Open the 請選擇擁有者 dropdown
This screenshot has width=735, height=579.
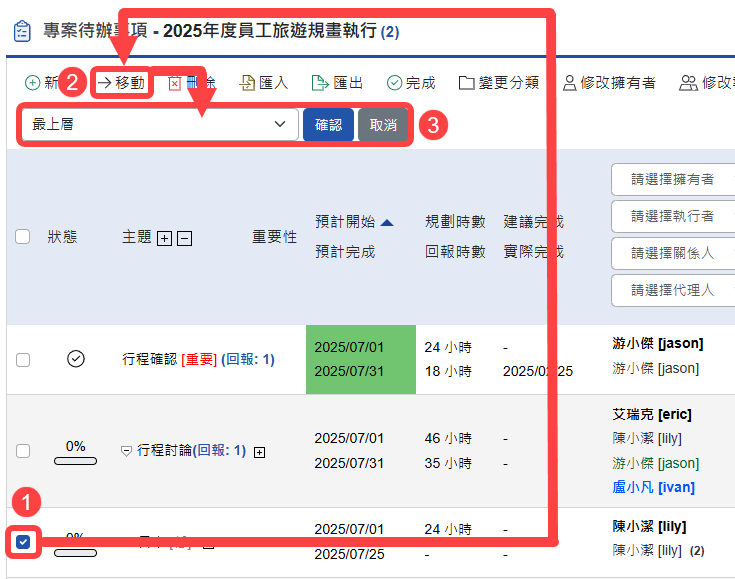[673, 179]
